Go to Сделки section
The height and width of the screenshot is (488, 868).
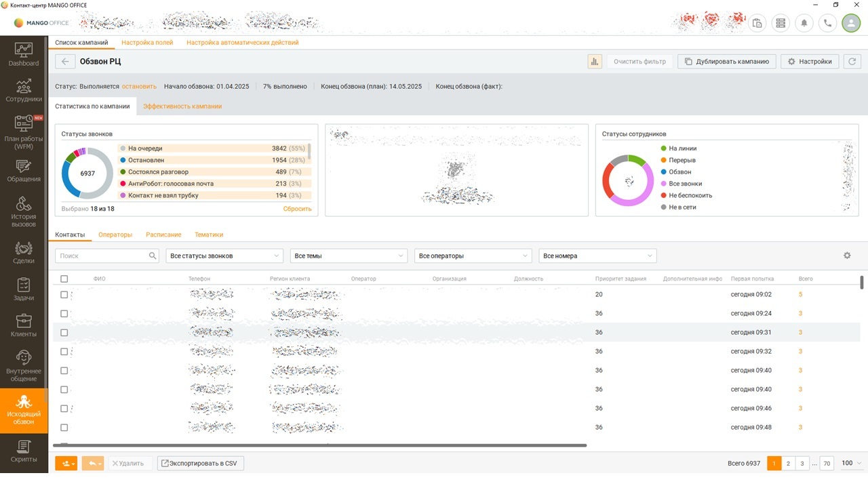coord(24,252)
